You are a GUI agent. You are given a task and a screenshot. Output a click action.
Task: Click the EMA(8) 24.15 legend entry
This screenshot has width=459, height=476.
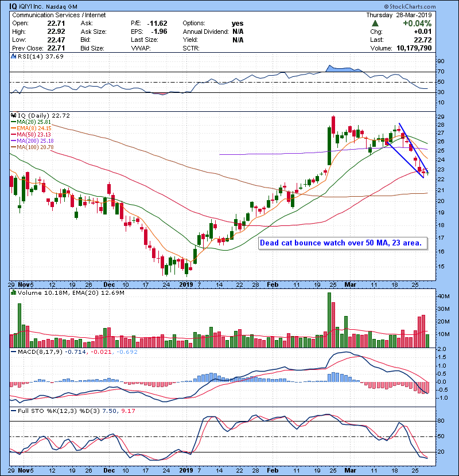click(x=32, y=128)
